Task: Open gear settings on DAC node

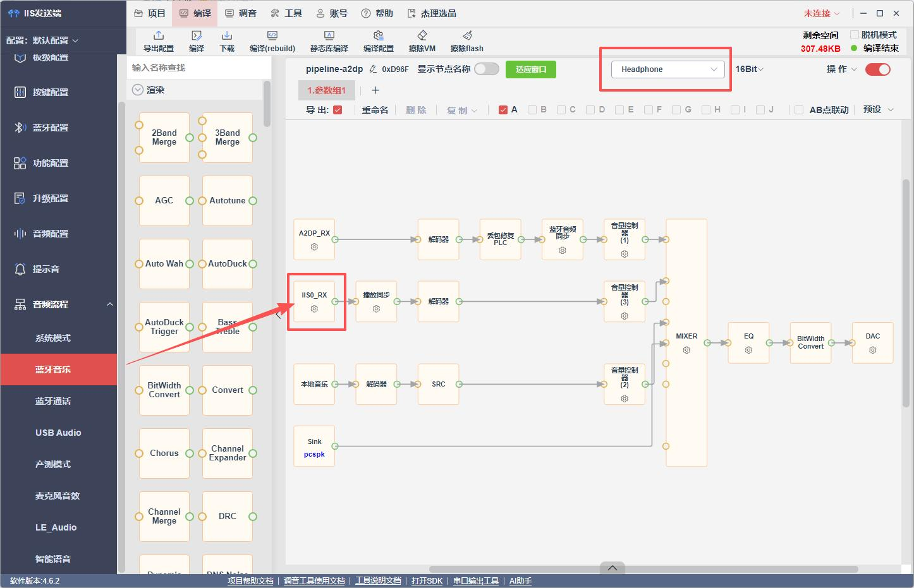Action: tap(873, 350)
